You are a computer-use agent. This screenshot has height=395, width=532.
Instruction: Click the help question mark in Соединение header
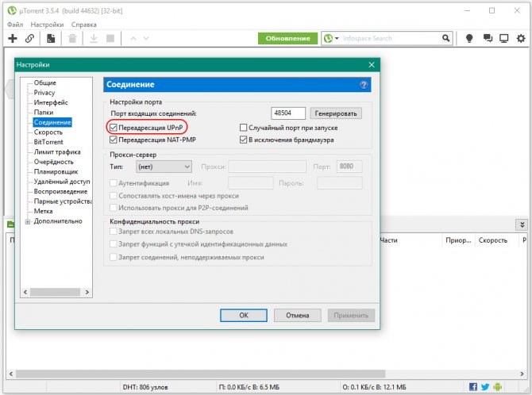[x=364, y=85]
